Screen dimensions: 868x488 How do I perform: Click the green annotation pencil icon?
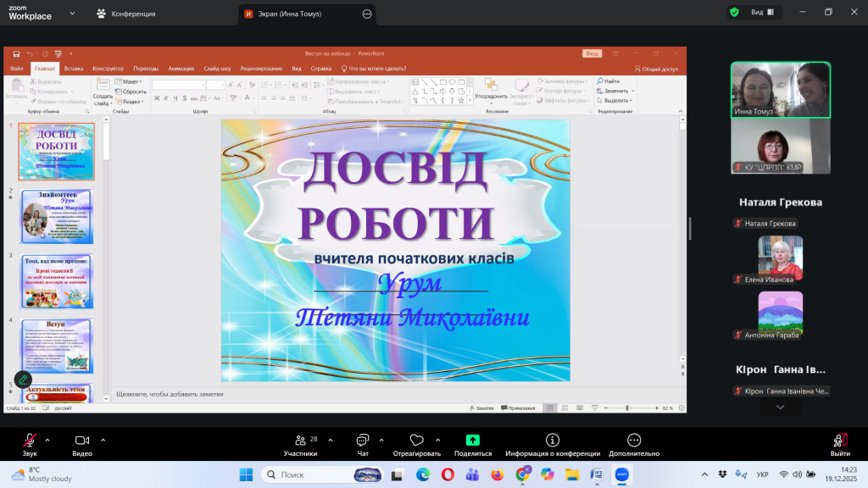tap(23, 380)
